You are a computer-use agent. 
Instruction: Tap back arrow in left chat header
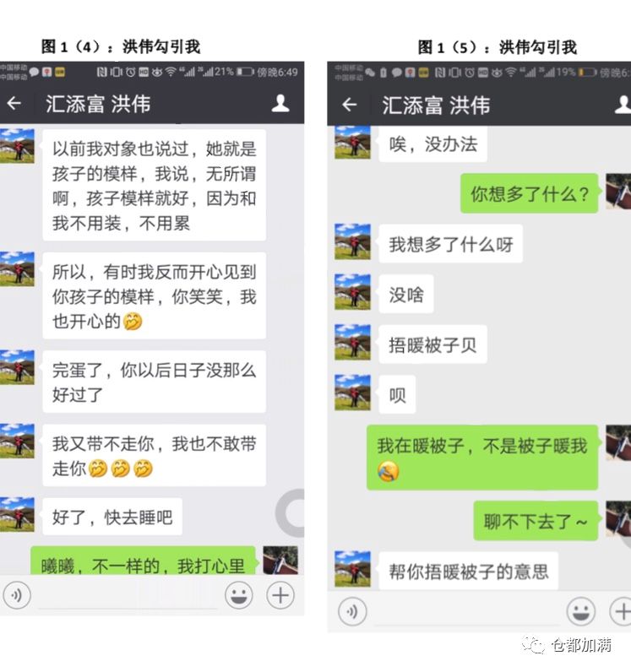tap(14, 103)
